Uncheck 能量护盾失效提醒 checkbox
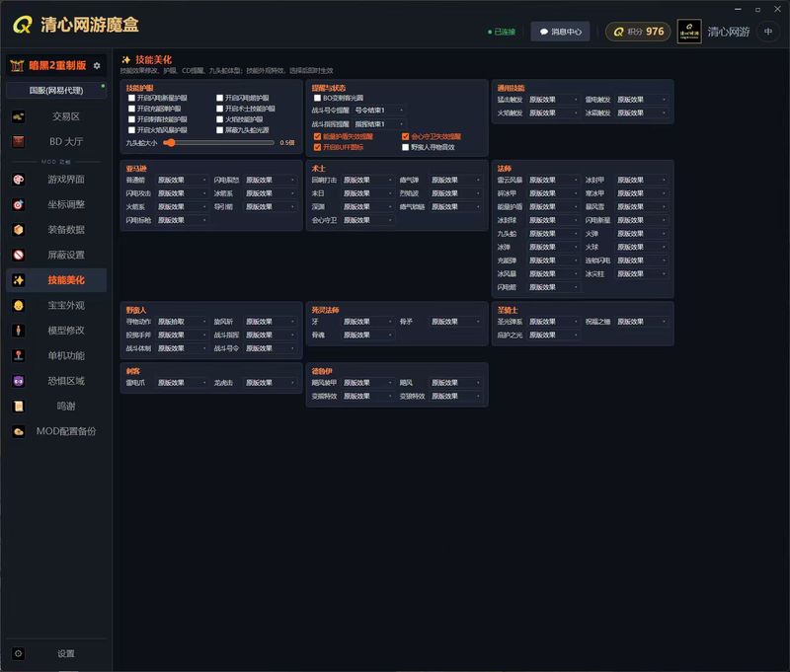 pyautogui.click(x=317, y=136)
